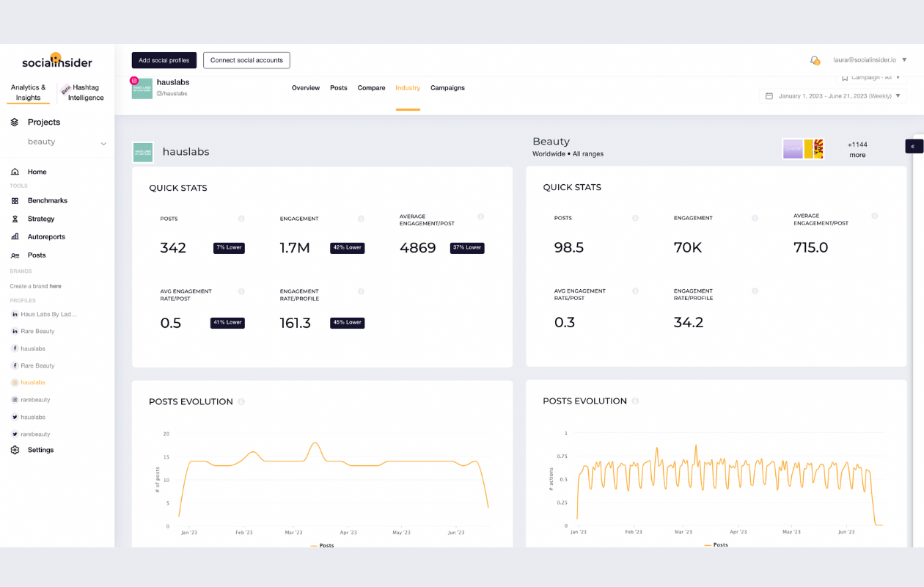Click the 42% Lower badge
The height and width of the screenshot is (587, 924).
pos(348,248)
